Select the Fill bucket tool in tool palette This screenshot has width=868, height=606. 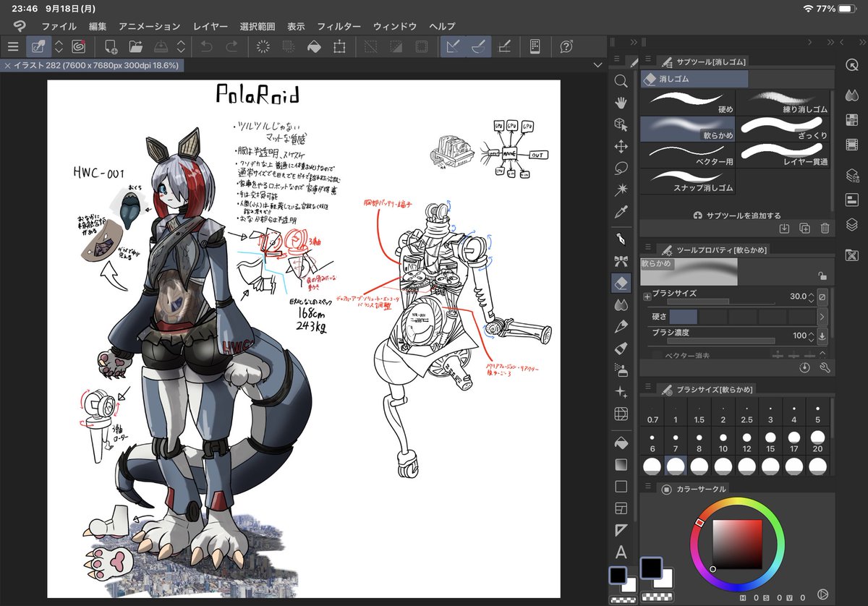[x=621, y=442]
